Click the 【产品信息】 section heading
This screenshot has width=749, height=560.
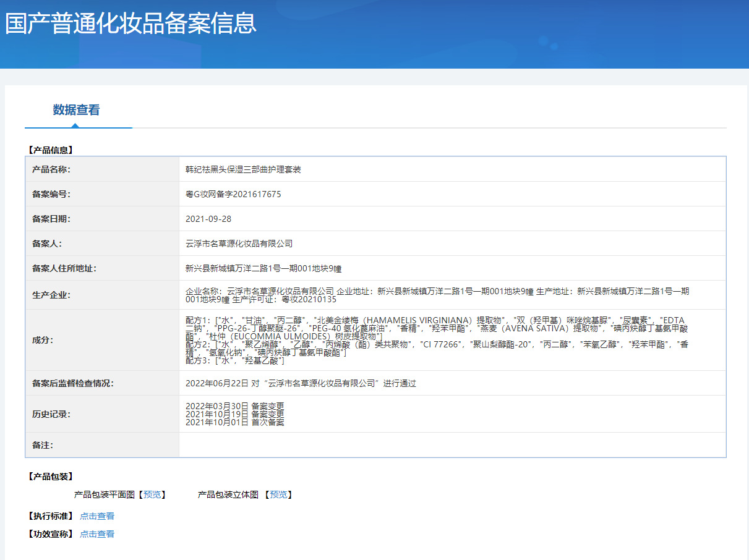tap(51, 150)
